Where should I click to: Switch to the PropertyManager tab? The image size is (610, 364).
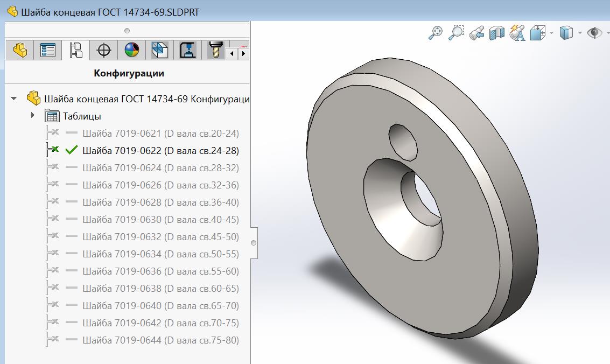tap(48, 50)
